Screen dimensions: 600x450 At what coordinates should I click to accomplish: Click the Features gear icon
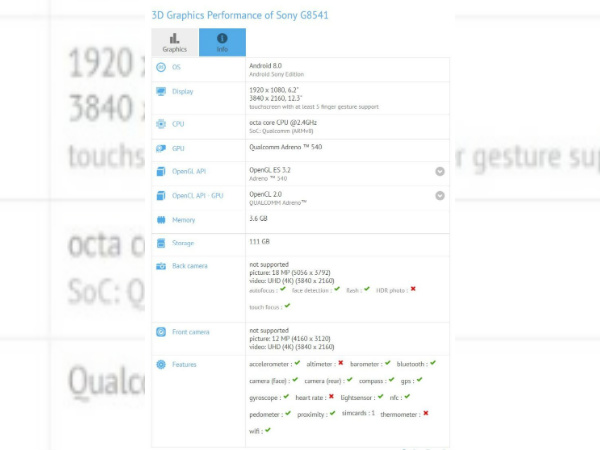(x=161, y=364)
